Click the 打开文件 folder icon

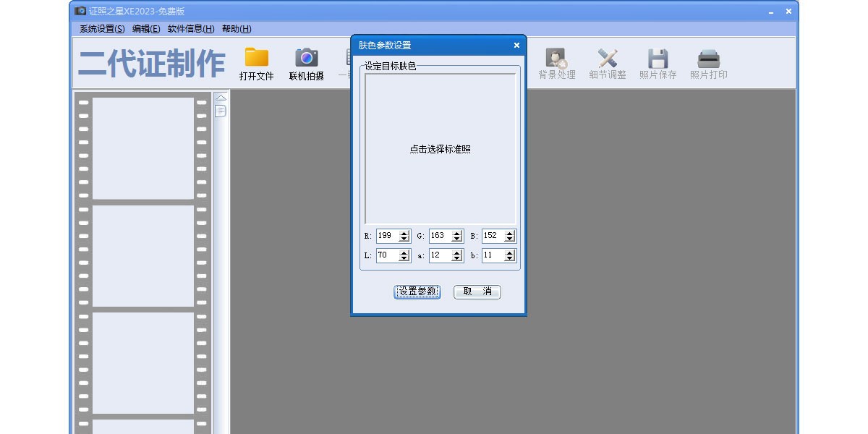(x=256, y=59)
